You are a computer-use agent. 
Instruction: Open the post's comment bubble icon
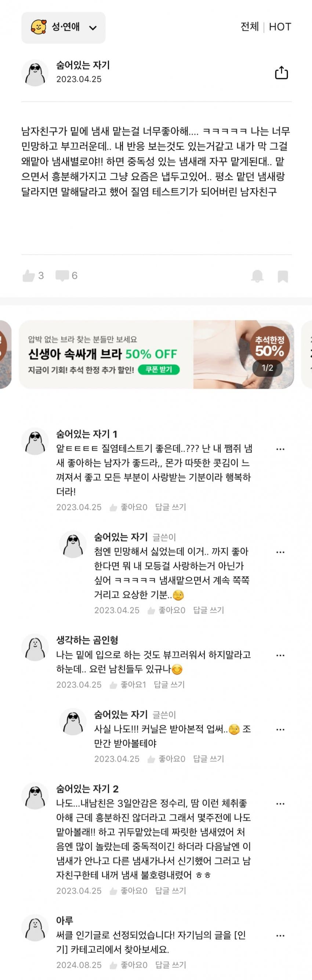[x=62, y=275]
